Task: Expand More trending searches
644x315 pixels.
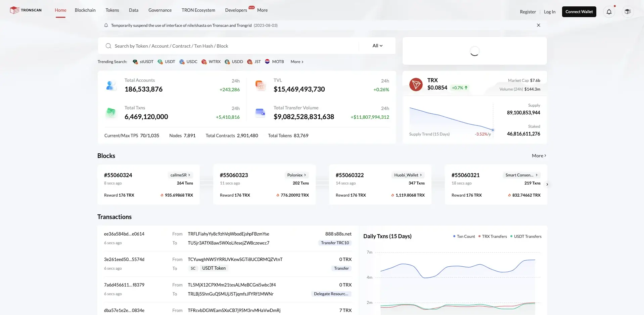Action: pyautogui.click(x=297, y=62)
